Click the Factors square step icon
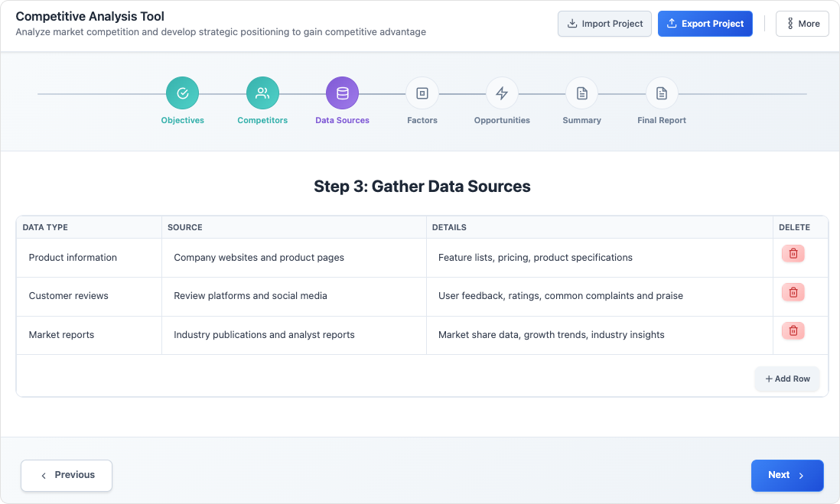Image resolution: width=840 pixels, height=504 pixels. pos(422,93)
